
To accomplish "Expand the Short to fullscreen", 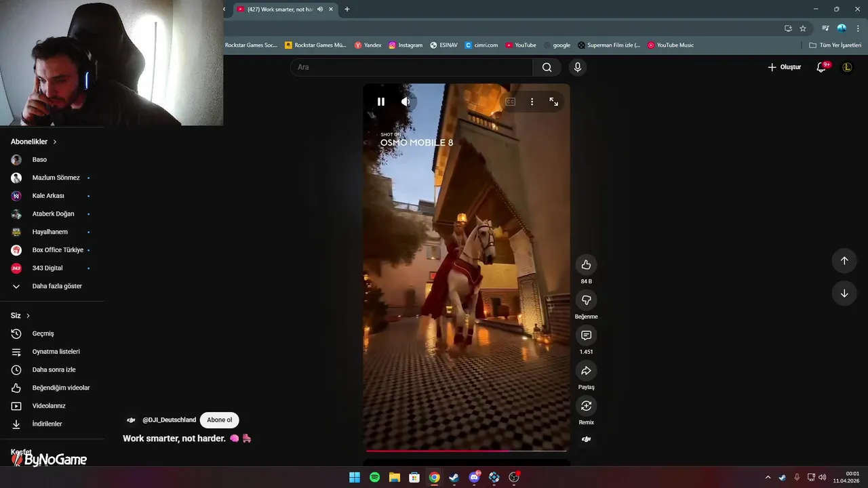I will click(x=554, y=102).
